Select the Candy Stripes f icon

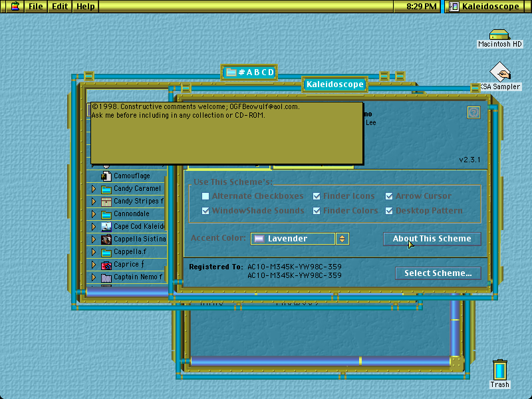[106, 201]
